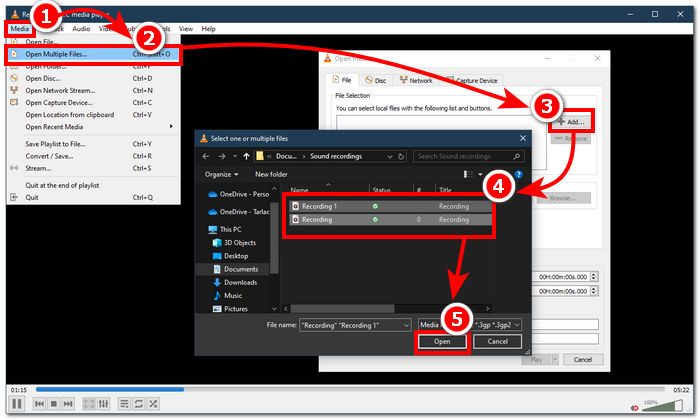The height and width of the screenshot is (420, 700).
Task: Open extended settings equalizer icon
Action: click(104, 404)
